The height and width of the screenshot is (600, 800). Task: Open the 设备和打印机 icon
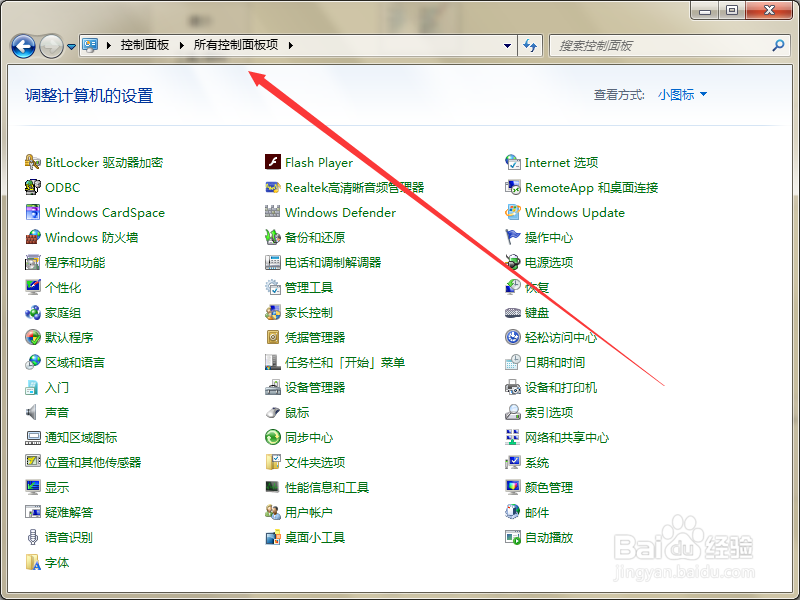[x=512, y=387]
